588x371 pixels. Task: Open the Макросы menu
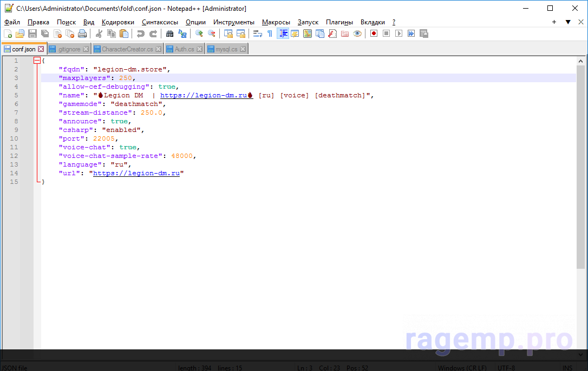(276, 22)
